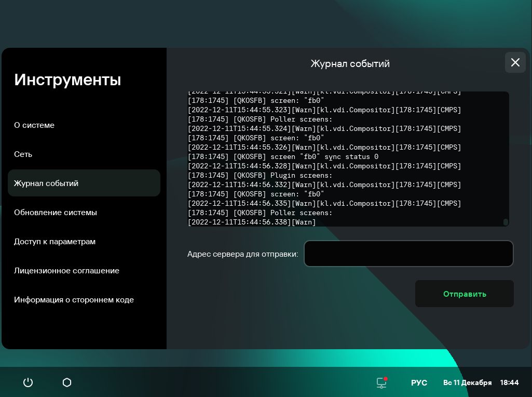Click the Адрес сервера для отправки label
The height and width of the screenshot is (397, 532).
click(x=242, y=254)
